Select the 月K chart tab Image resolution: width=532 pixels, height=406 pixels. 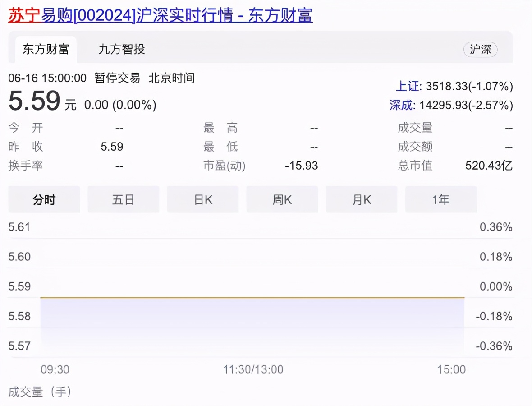[x=362, y=199]
